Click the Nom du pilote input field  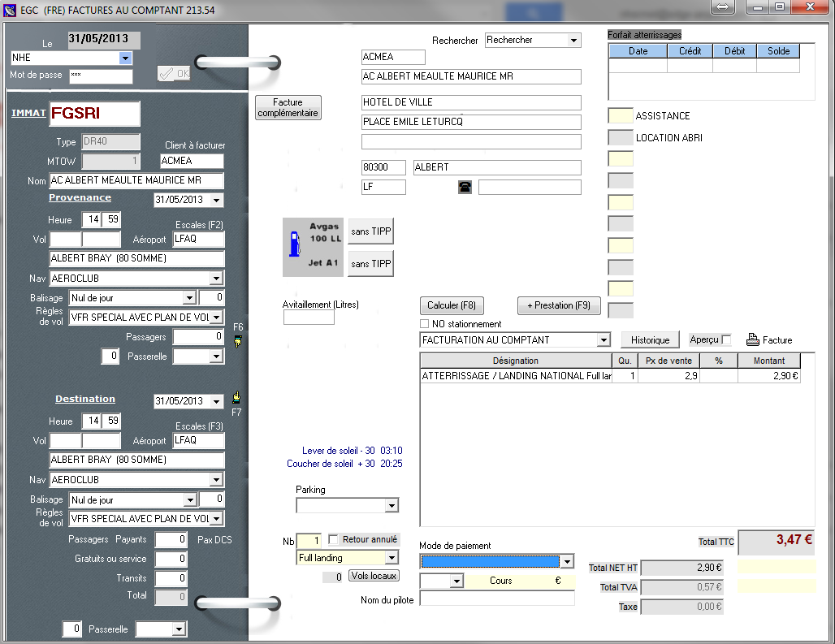497,599
